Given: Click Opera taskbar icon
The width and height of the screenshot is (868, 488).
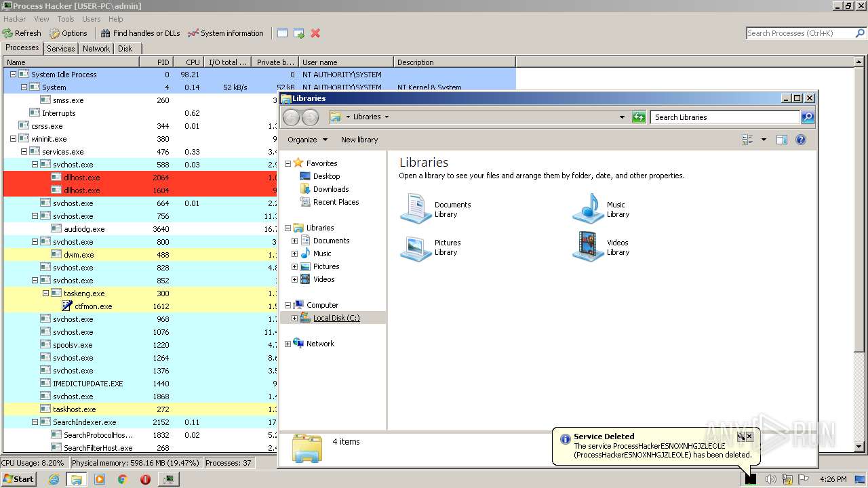Looking at the screenshot, I should (x=145, y=479).
